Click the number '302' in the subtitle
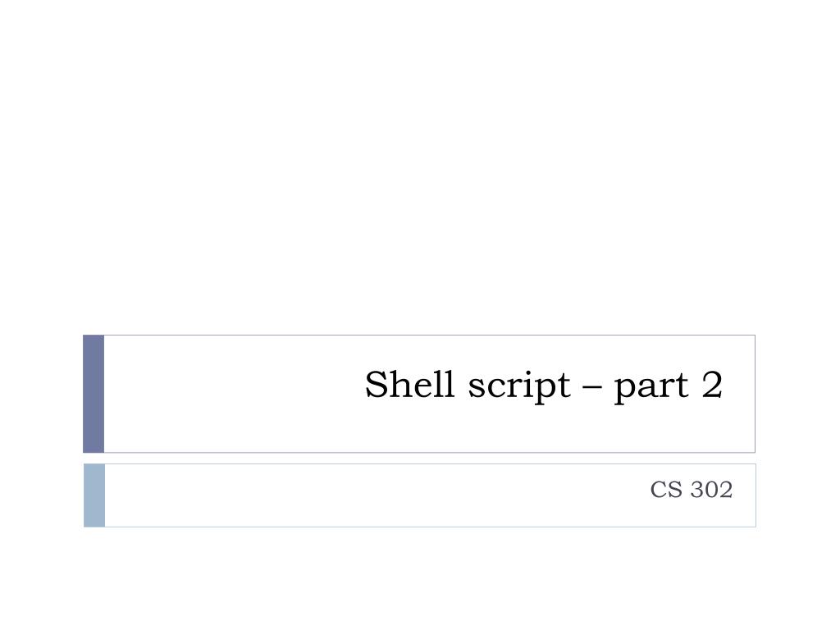 point(711,490)
